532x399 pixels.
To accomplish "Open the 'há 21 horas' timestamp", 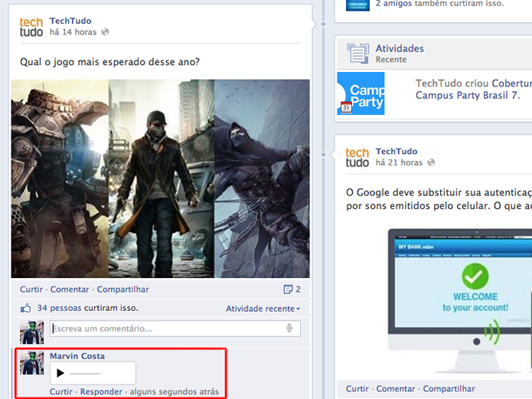I will pyautogui.click(x=399, y=162).
